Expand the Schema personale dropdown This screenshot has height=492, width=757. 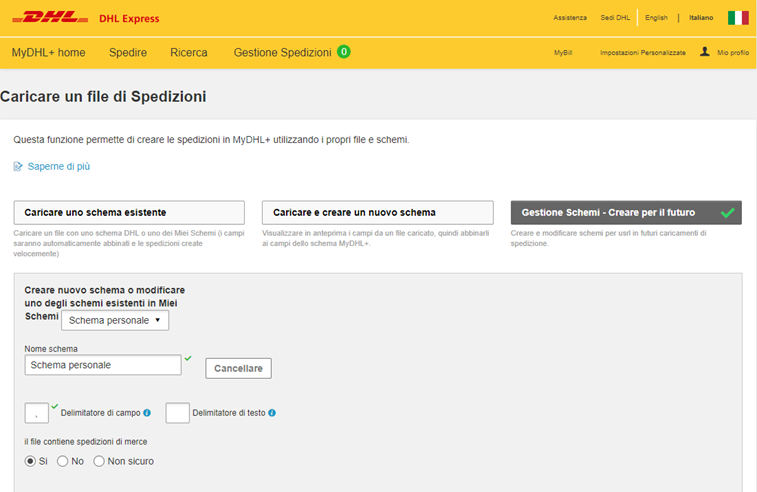[115, 320]
